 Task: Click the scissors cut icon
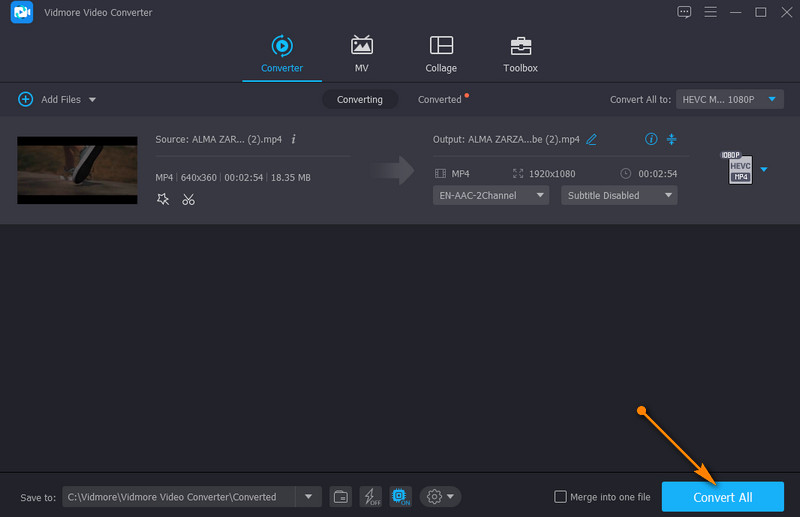[188, 199]
